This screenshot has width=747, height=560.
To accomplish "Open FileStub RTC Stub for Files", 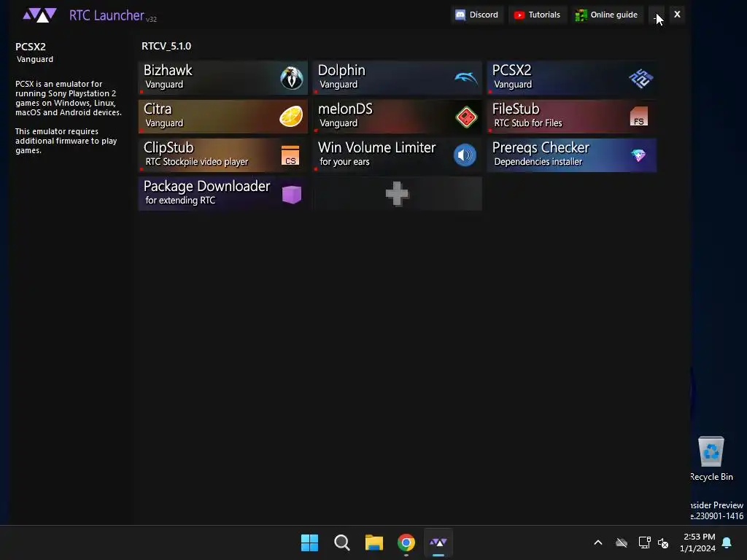I will tap(572, 116).
